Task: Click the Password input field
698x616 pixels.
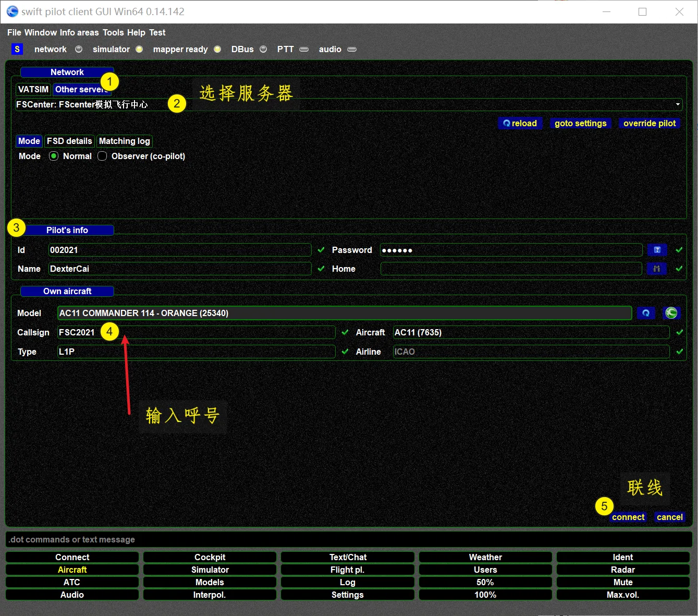Action: pyautogui.click(x=511, y=250)
